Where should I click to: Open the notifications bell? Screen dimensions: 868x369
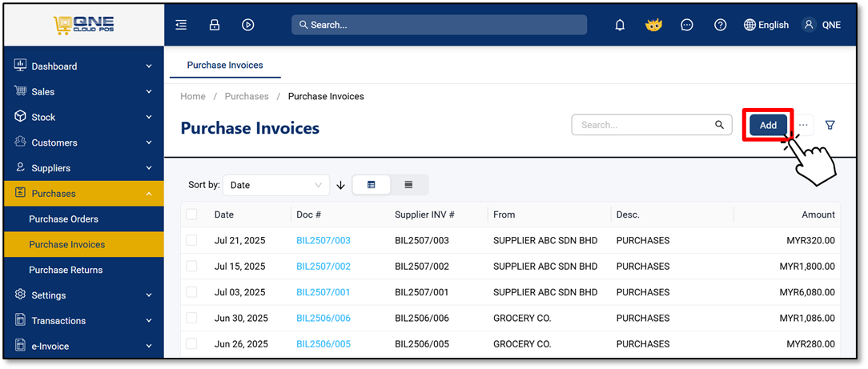[621, 25]
